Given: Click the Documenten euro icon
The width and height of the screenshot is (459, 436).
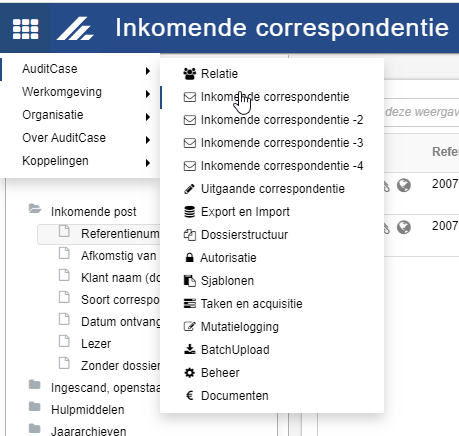Looking at the screenshot, I should (x=190, y=396).
